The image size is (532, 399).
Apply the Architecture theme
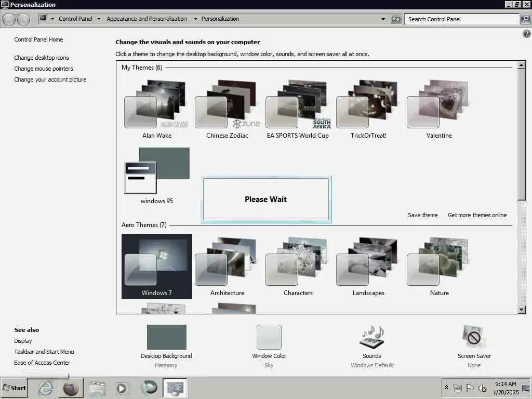click(228, 267)
